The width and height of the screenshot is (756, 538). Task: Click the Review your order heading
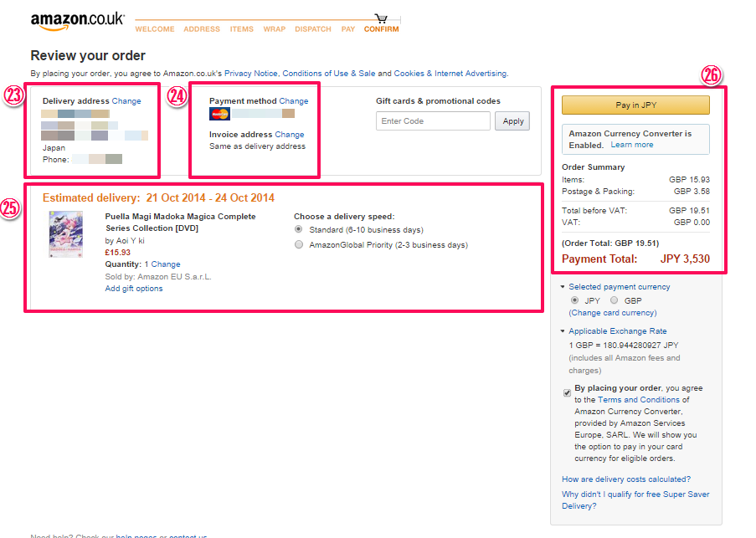88,56
